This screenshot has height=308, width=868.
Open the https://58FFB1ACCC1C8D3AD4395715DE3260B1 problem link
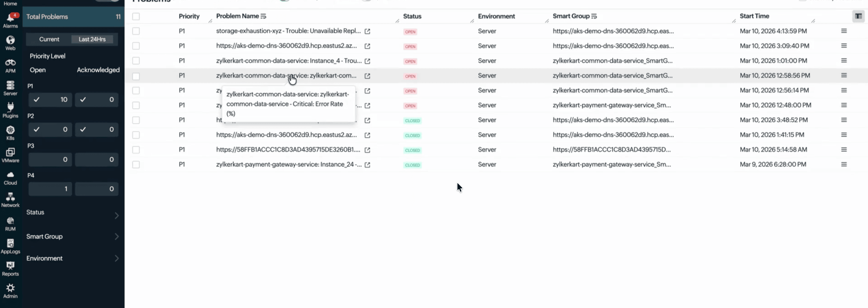tap(288, 150)
